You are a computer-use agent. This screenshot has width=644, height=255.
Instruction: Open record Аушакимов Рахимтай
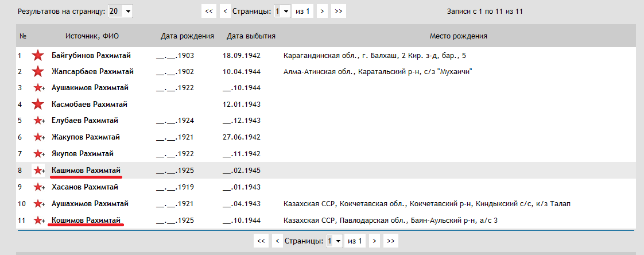[90, 88]
